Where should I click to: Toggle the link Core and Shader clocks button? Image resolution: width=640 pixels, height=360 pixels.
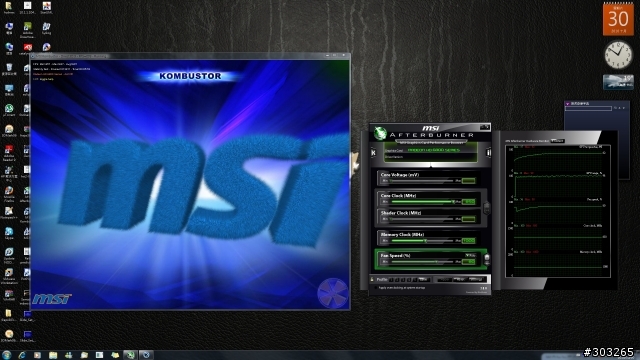487,208
